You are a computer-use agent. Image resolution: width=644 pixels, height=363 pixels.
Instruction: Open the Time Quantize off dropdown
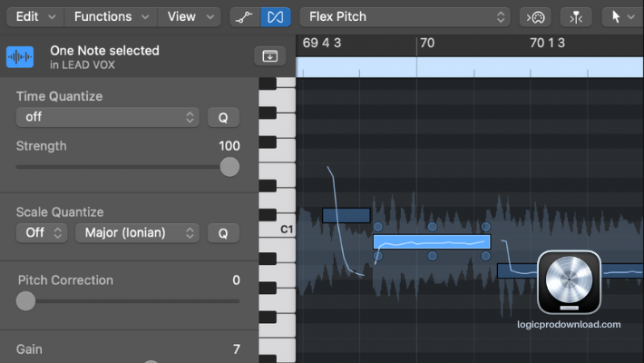pyautogui.click(x=108, y=117)
